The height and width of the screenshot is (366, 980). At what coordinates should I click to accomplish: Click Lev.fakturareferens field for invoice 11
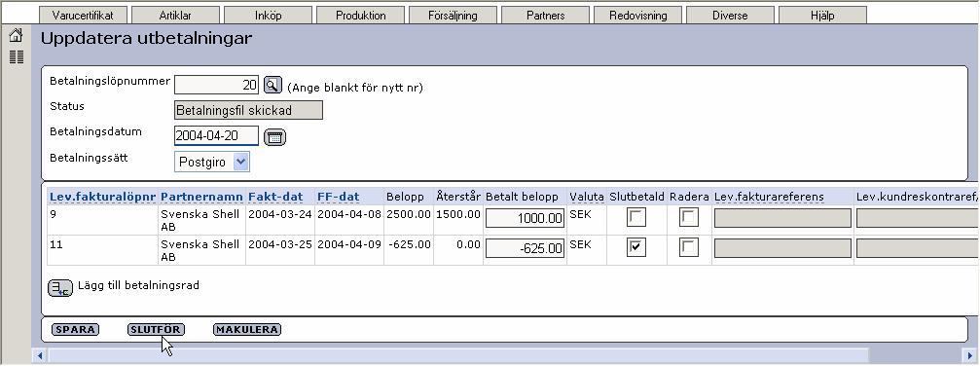point(782,248)
